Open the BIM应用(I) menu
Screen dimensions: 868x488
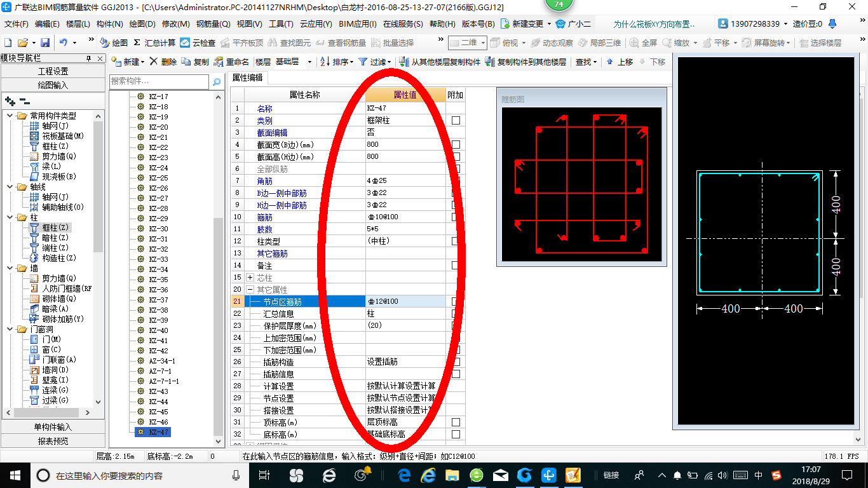click(x=357, y=24)
